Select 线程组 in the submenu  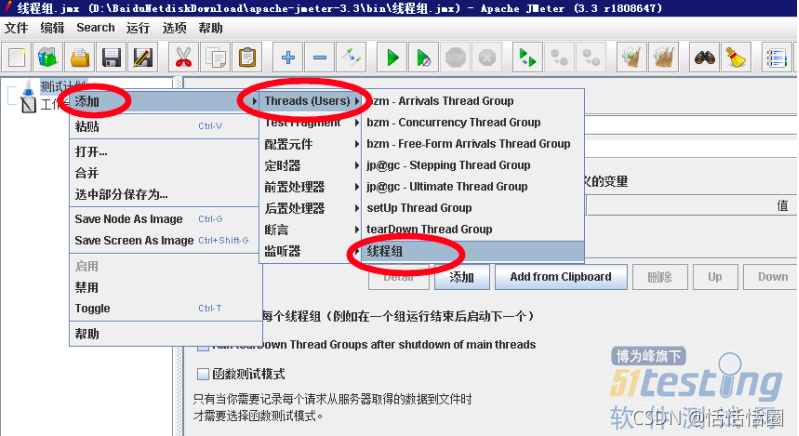(x=473, y=251)
